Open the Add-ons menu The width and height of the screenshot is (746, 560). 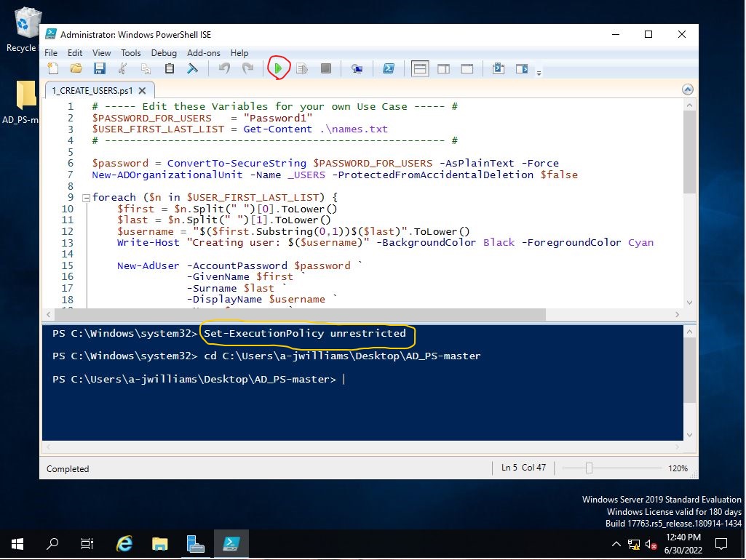pyautogui.click(x=204, y=53)
